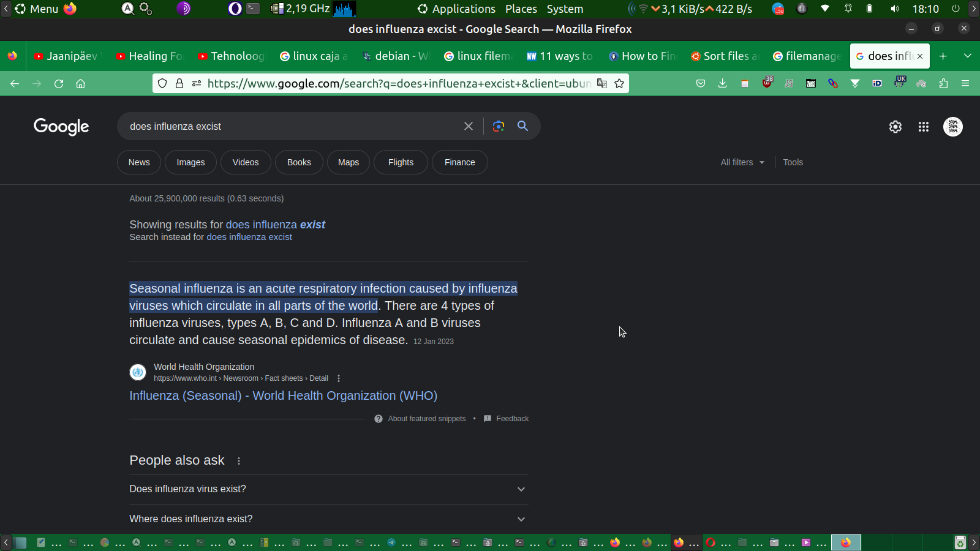Viewport: 980px width, 551px height.
Task: Filter results by Images
Action: click(x=190, y=162)
